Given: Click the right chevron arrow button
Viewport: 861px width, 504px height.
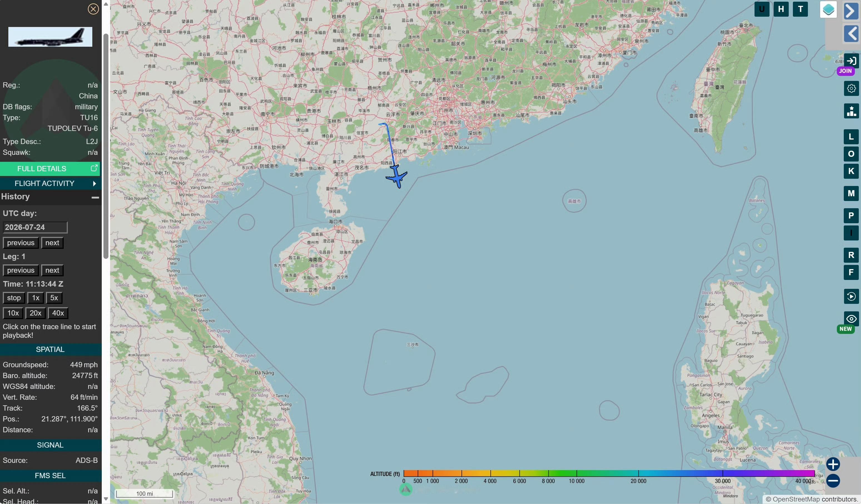Looking at the screenshot, I should coord(852,11).
